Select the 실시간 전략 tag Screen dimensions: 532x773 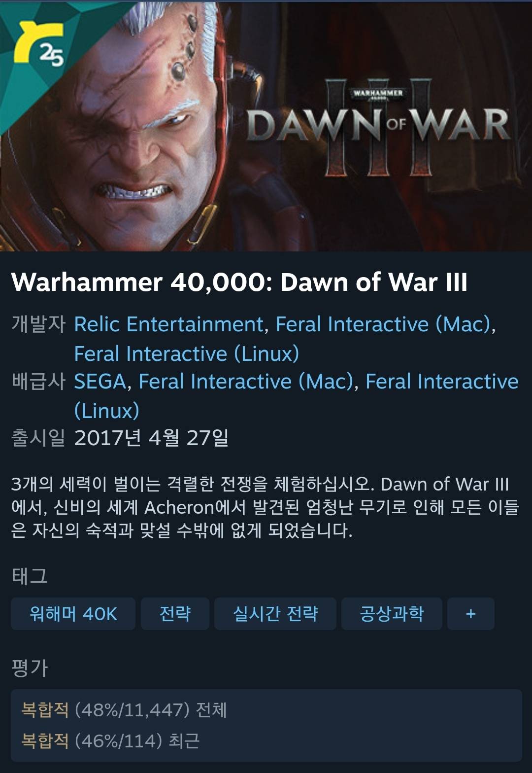click(275, 614)
